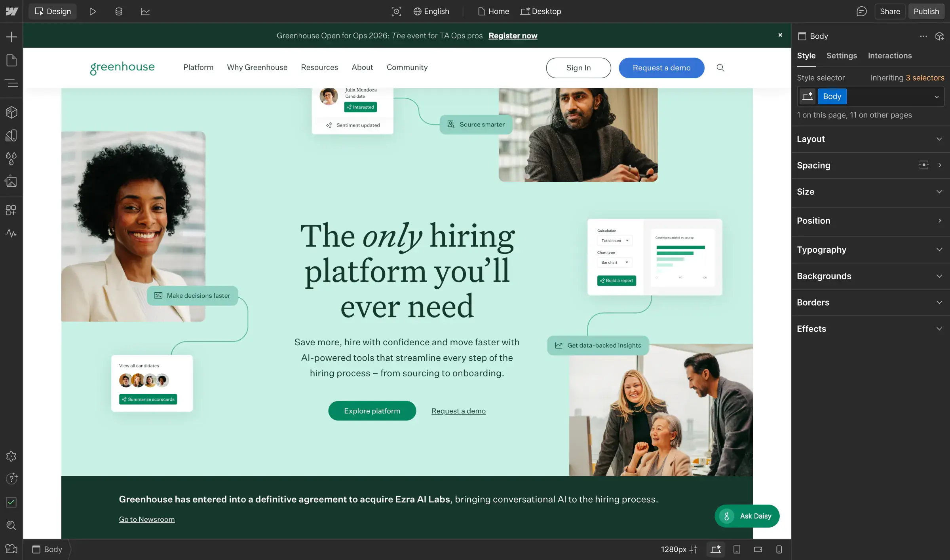
Task: Open the Style selector dropdown chevron
Action: tap(937, 96)
